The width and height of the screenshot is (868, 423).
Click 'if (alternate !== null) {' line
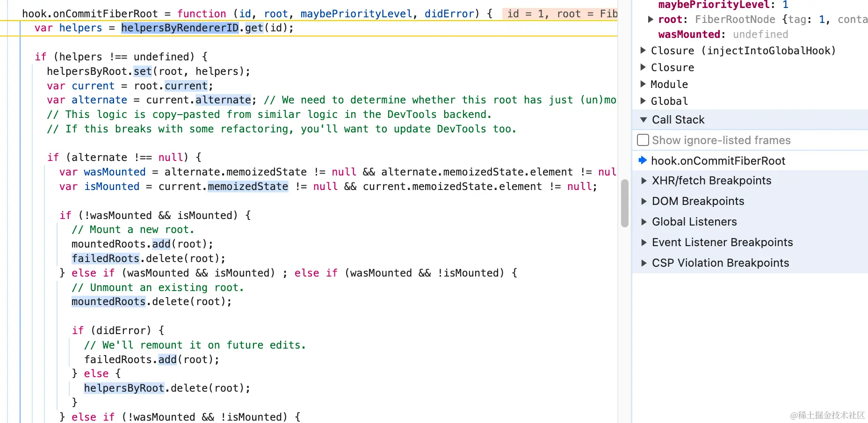point(124,158)
